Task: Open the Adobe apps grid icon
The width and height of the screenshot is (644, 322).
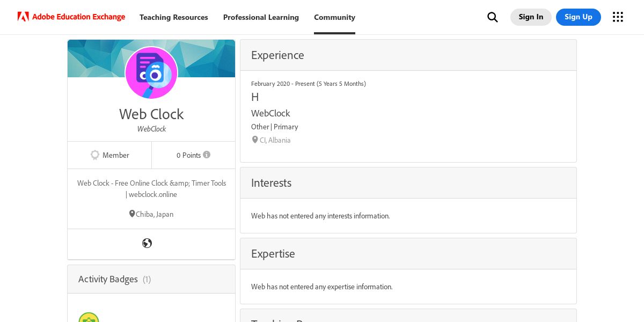Action: [x=618, y=17]
